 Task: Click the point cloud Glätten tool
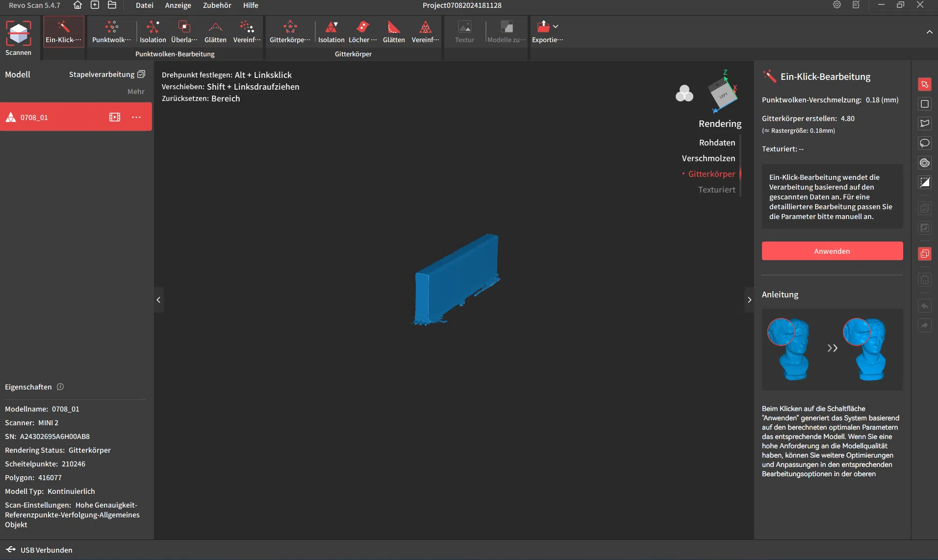tap(215, 32)
